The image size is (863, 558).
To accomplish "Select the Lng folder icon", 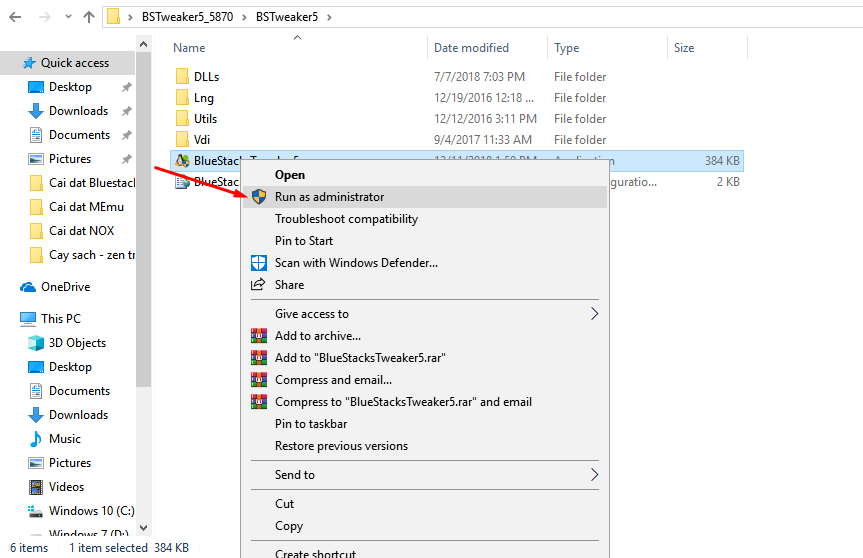I will (x=182, y=97).
